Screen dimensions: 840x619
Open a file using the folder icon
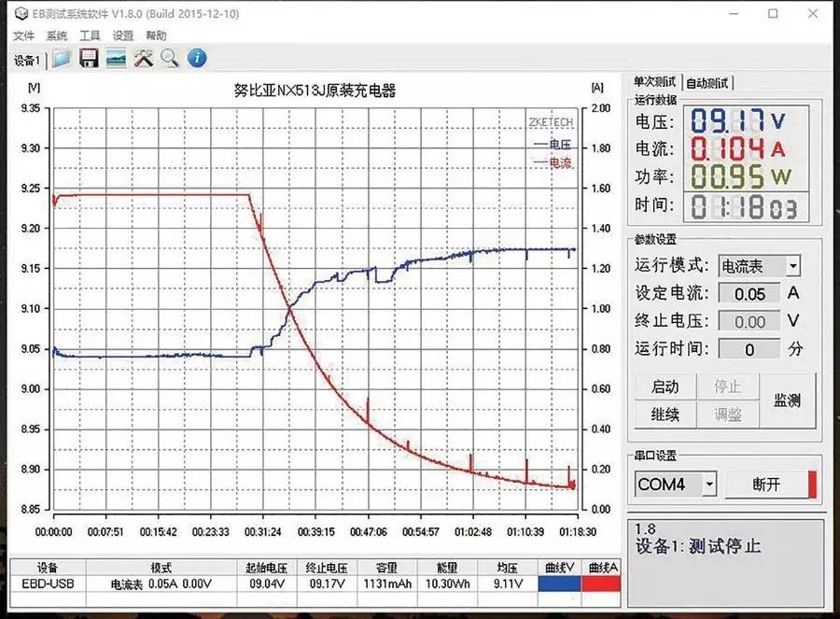click(62, 58)
